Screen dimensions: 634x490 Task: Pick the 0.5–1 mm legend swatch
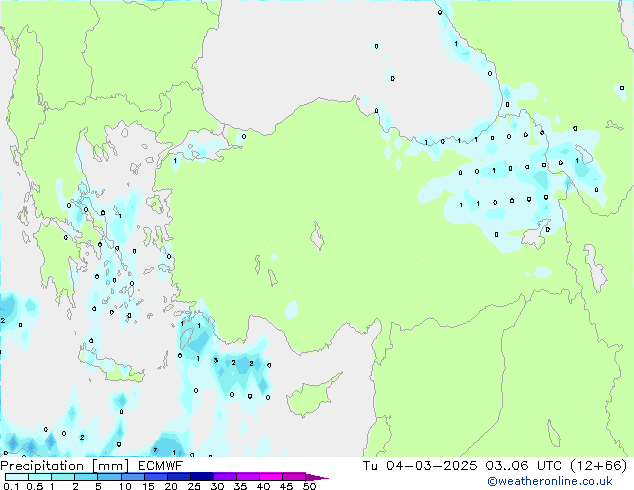pos(40,477)
